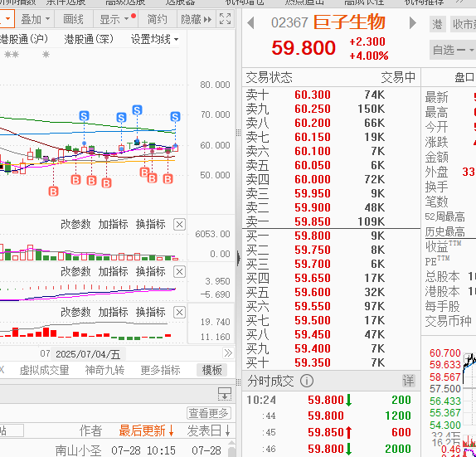The height and width of the screenshot is (457, 476).
Task: Click 改参数 in the volume panel
Action: (x=75, y=225)
